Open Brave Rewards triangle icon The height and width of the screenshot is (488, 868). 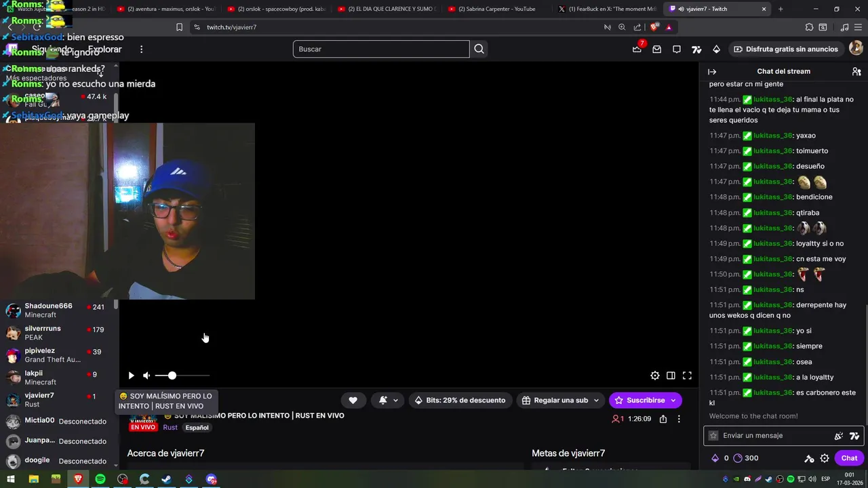tap(669, 27)
